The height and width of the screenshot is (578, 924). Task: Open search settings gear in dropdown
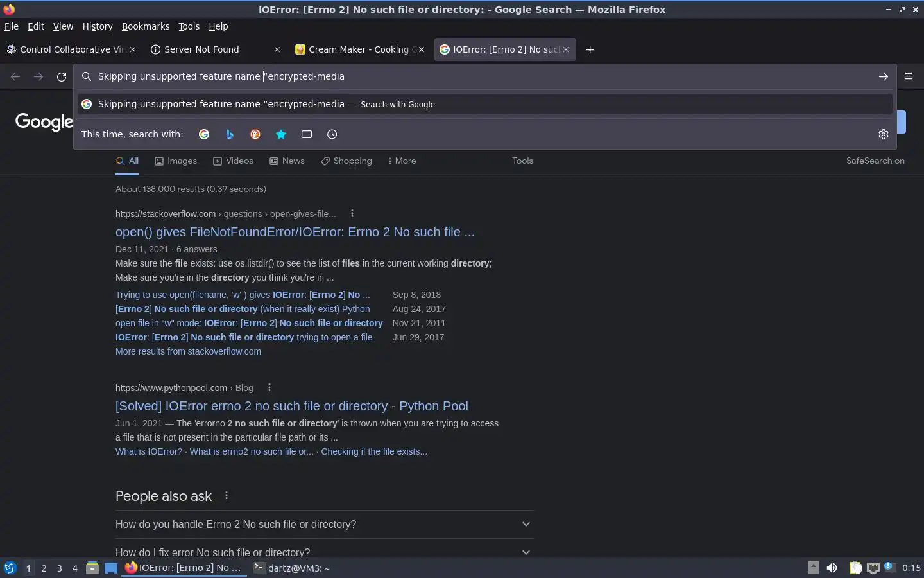click(x=884, y=134)
